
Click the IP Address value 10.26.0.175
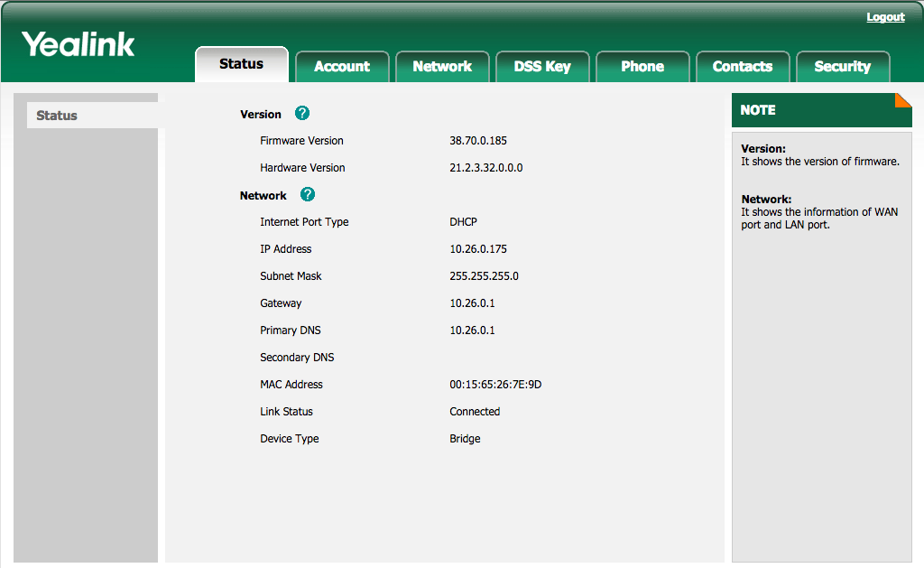[x=478, y=249]
